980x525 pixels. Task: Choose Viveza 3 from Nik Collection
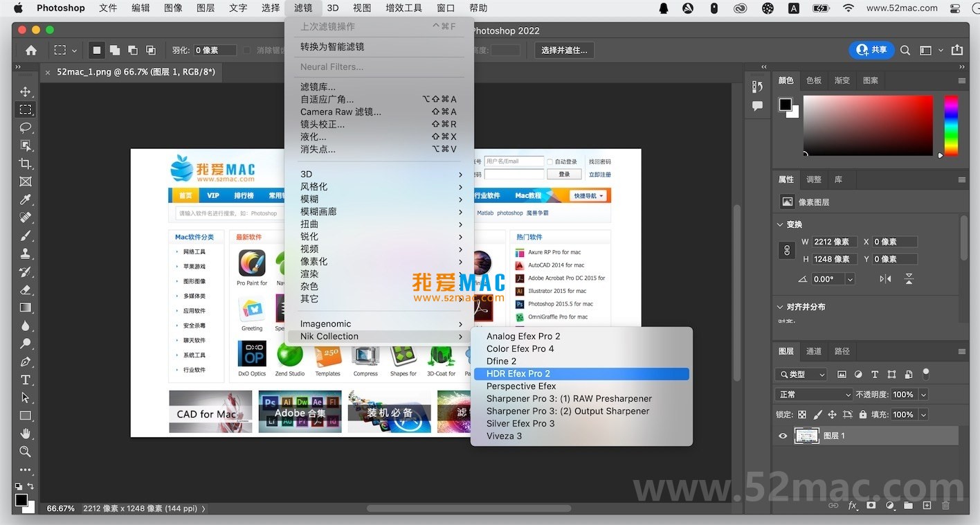click(581, 436)
